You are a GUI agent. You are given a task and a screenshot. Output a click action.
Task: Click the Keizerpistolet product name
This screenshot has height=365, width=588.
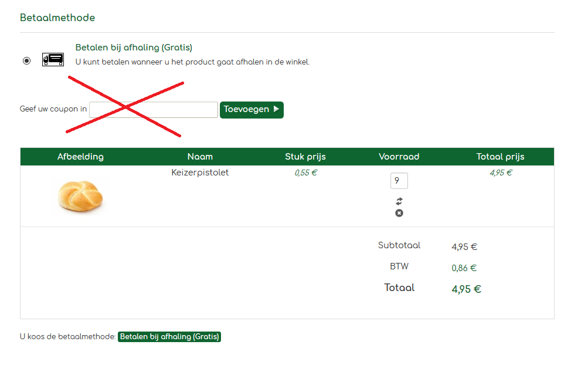(200, 173)
